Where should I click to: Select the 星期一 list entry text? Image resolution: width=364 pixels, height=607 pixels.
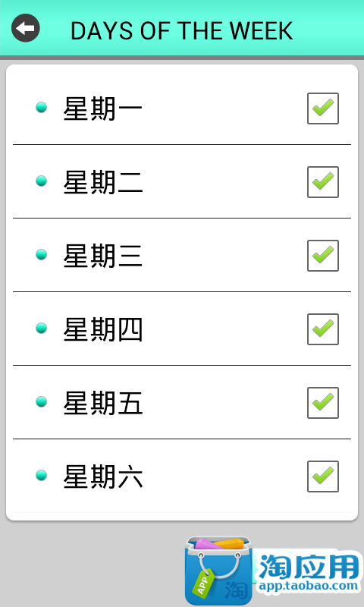click(x=103, y=109)
